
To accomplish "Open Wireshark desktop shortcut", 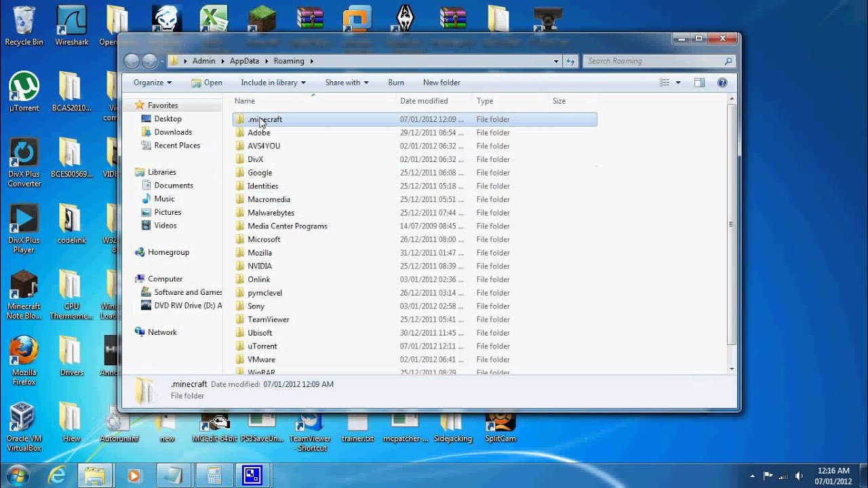I will point(72,26).
